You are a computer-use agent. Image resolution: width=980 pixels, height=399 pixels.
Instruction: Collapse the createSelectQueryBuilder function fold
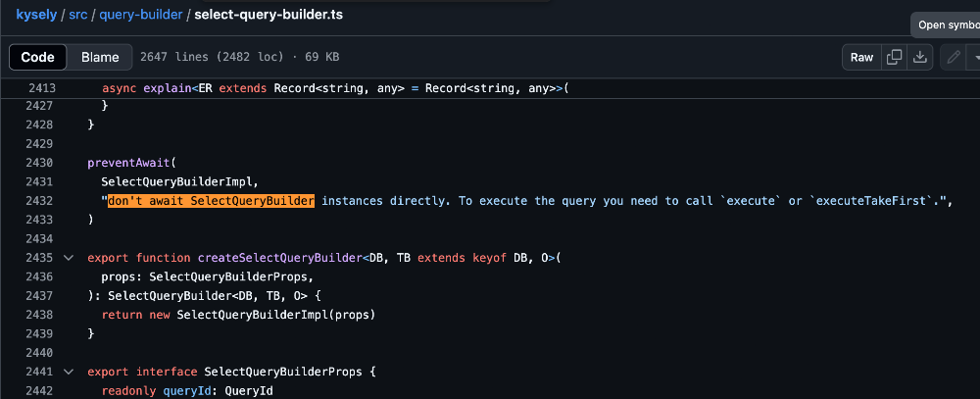(x=68, y=258)
